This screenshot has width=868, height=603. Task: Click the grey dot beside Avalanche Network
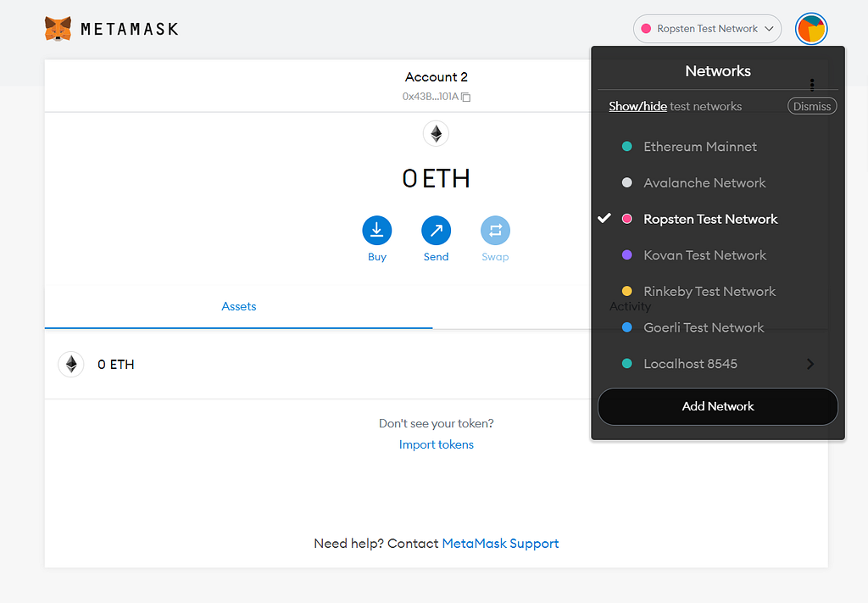627,182
